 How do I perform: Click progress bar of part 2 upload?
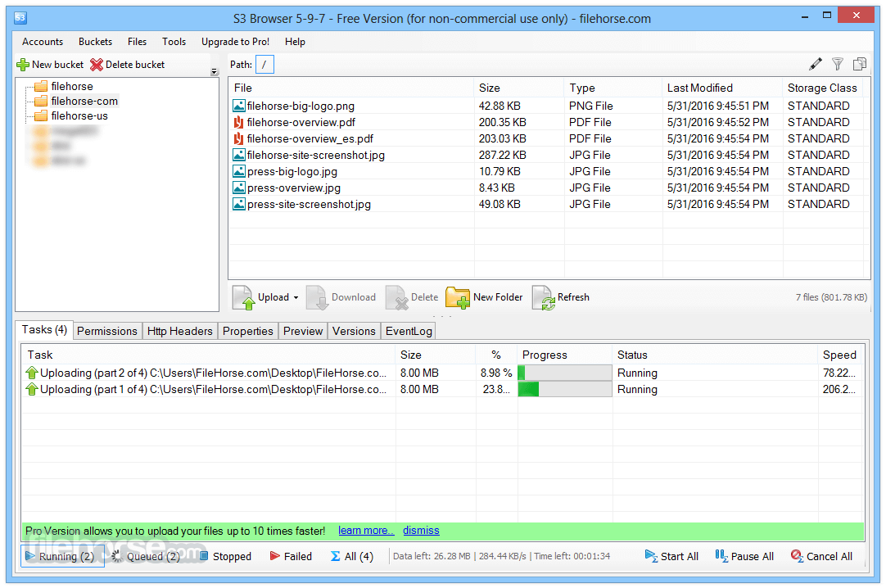tap(565, 373)
